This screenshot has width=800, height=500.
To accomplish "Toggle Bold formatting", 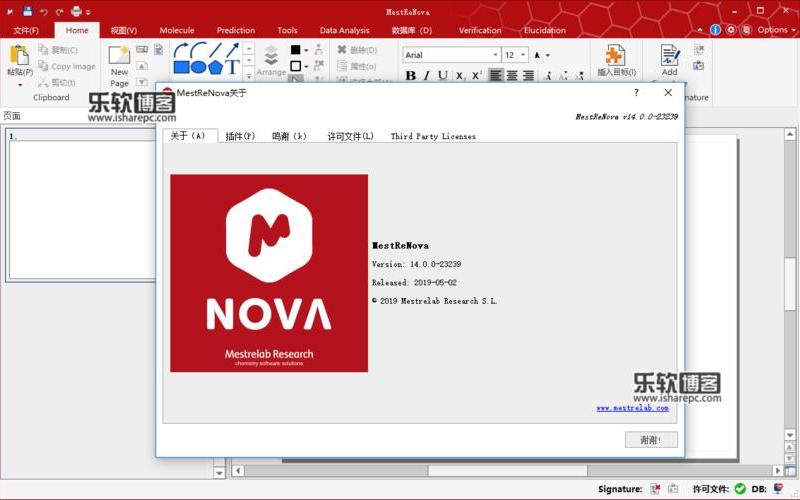I will pos(410,76).
